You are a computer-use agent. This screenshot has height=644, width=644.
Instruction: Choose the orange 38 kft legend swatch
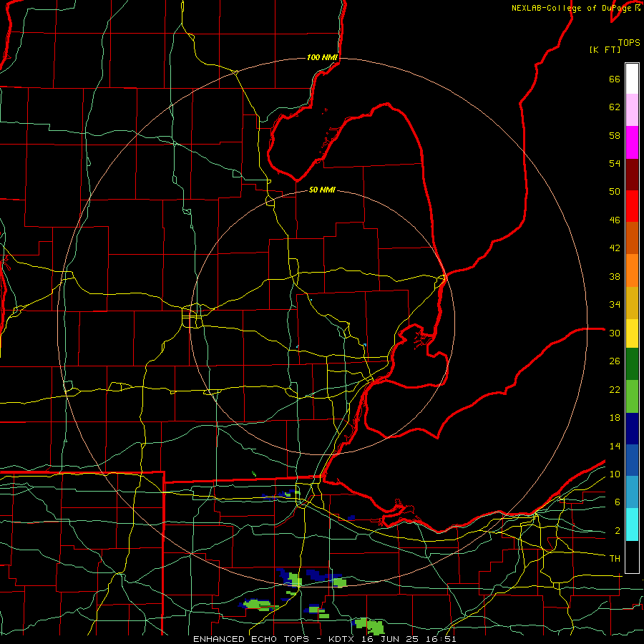click(632, 270)
